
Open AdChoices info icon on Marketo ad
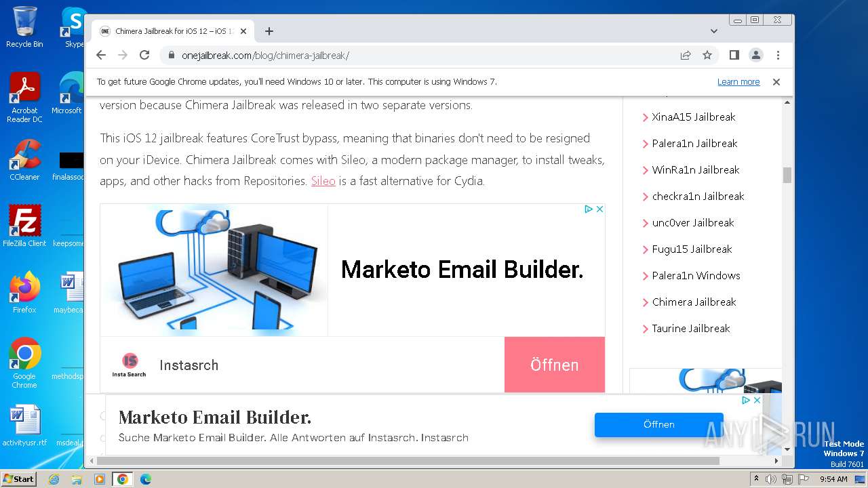coord(589,209)
